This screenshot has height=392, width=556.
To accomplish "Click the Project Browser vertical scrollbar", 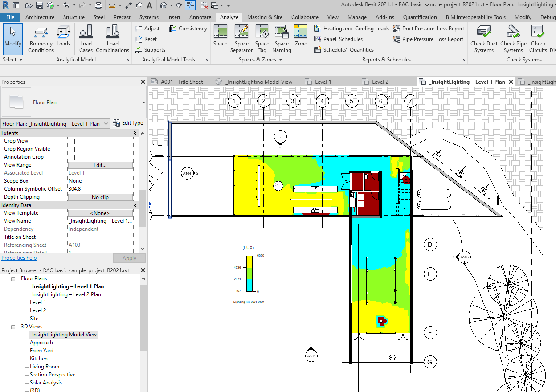I will pyautogui.click(x=143, y=318).
